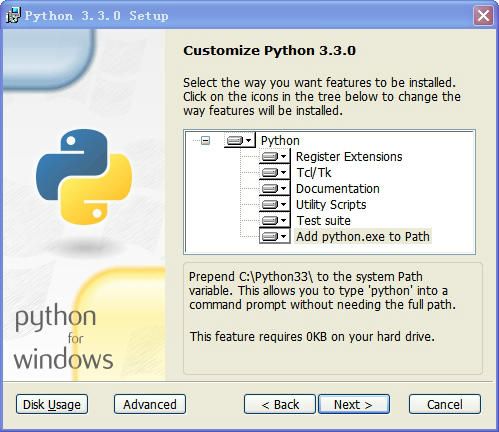Select the Test suite feature
Screen dimensions: 499x432
tap(323, 221)
